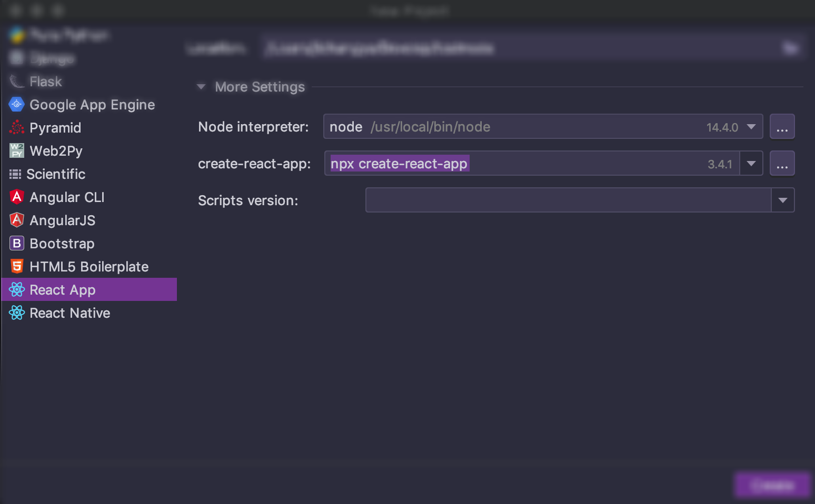Viewport: 815px width, 504px height.
Task: Click the Flask horn icon
Action: coord(17,82)
